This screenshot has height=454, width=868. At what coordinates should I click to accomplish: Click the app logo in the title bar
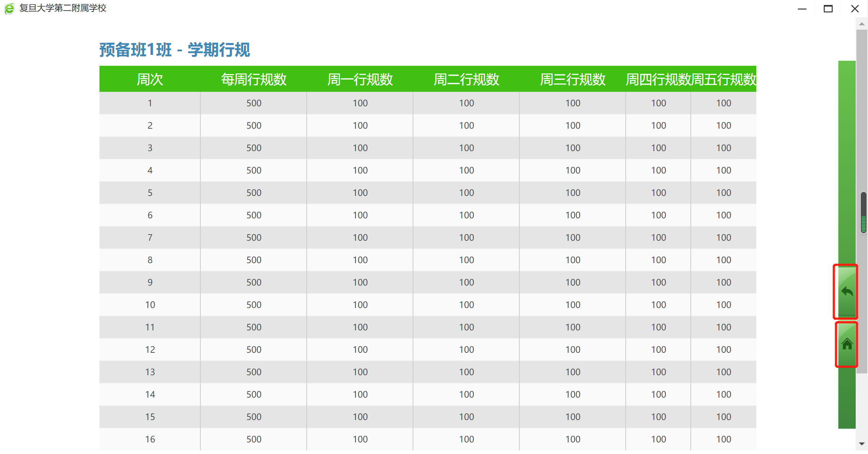[x=9, y=8]
